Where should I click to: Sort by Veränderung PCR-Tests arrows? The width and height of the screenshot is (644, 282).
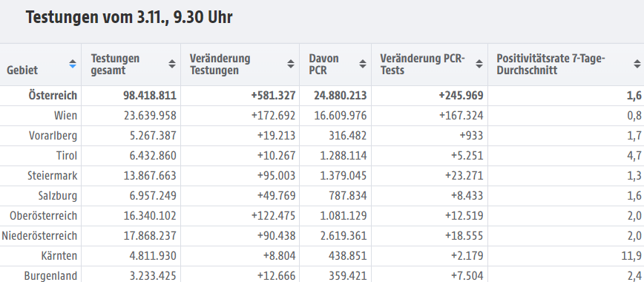[x=479, y=64]
